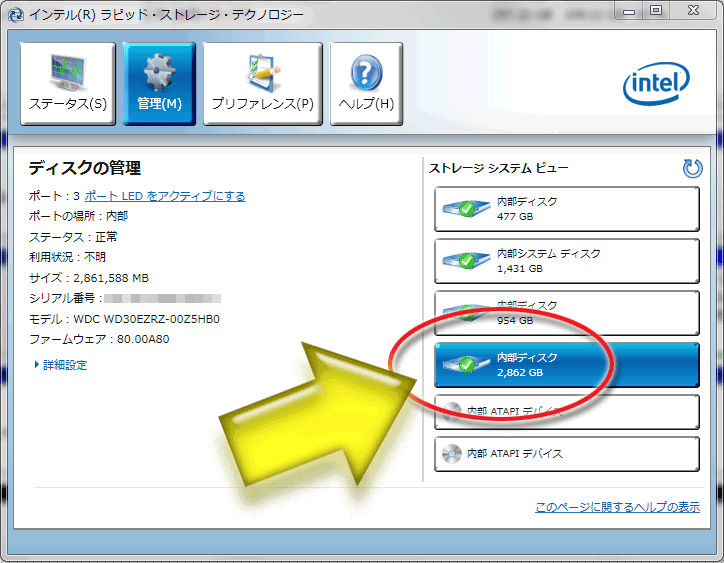
Task: Click ポート LED をアクティブにする link
Action: 164,196
